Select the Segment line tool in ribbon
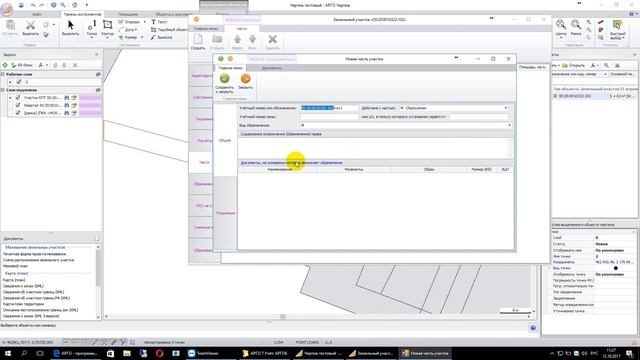This screenshot has height=360, width=640. coord(129,22)
